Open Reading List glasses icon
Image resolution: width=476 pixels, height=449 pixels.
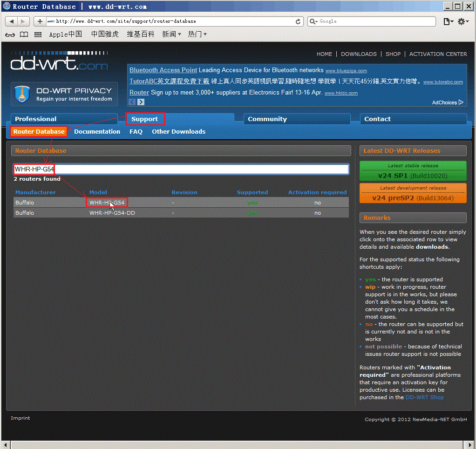(10, 34)
